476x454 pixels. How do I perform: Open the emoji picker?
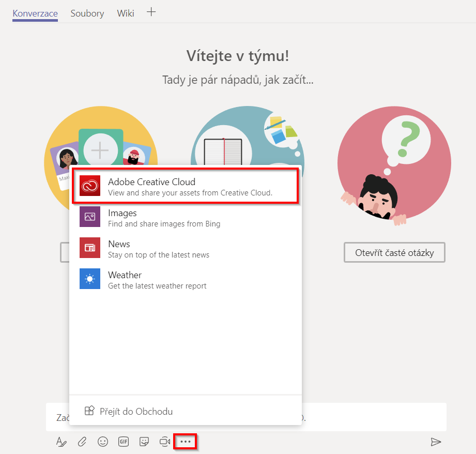[102, 442]
